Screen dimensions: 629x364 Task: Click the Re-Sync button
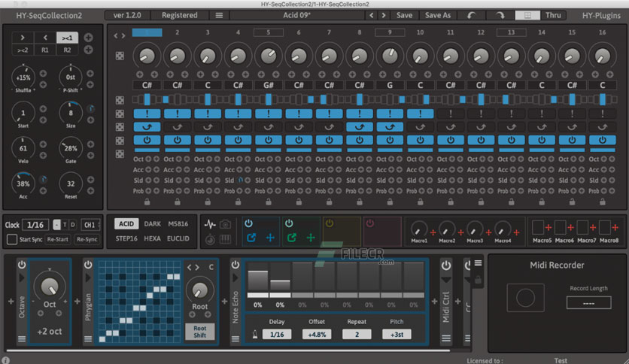tap(87, 239)
